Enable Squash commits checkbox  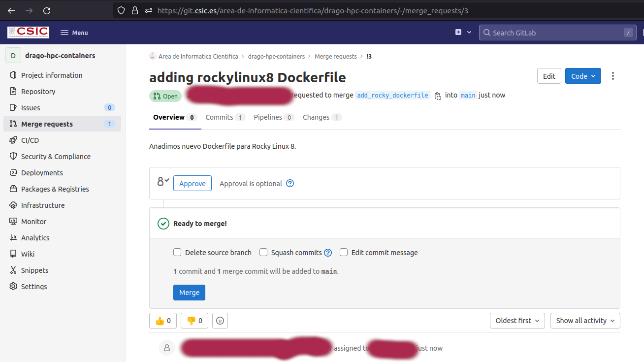tap(263, 252)
